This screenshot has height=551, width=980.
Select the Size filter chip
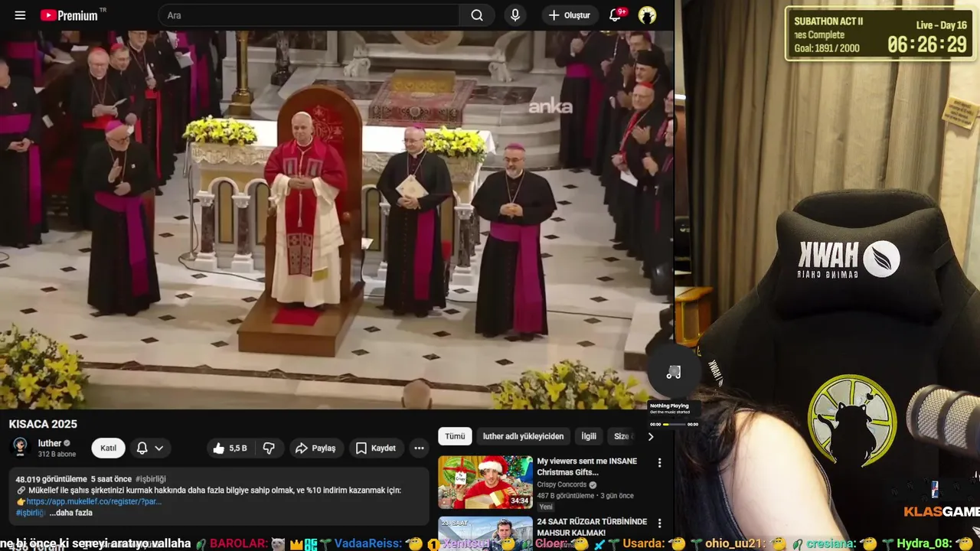pos(622,436)
